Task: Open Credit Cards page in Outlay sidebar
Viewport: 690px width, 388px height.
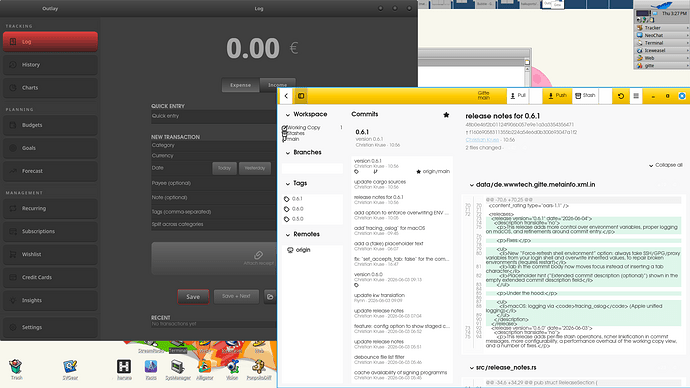Action: pyautogui.click(x=50, y=278)
